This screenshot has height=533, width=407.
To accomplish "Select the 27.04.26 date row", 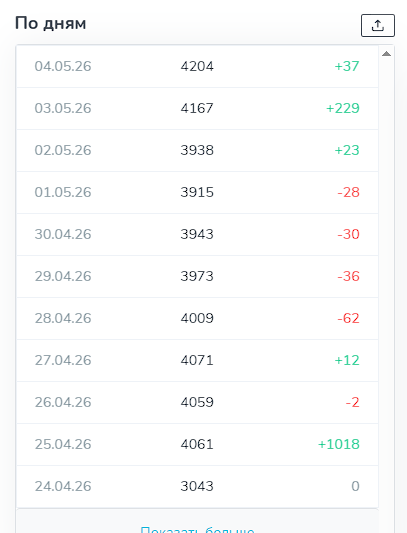I will [197, 360].
